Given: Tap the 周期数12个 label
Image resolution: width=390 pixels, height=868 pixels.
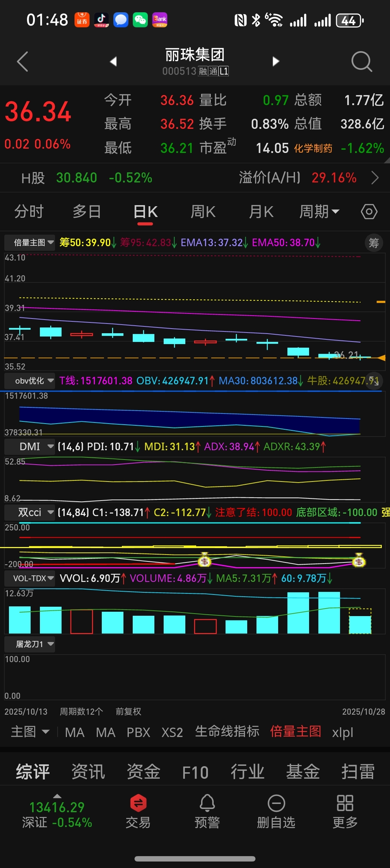Looking at the screenshot, I should coord(81,711).
